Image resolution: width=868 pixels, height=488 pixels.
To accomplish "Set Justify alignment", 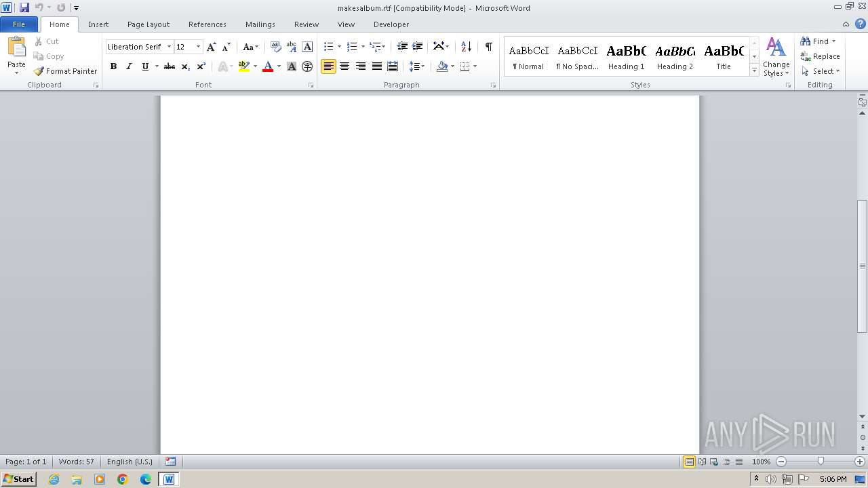I will click(x=376, y=66).
